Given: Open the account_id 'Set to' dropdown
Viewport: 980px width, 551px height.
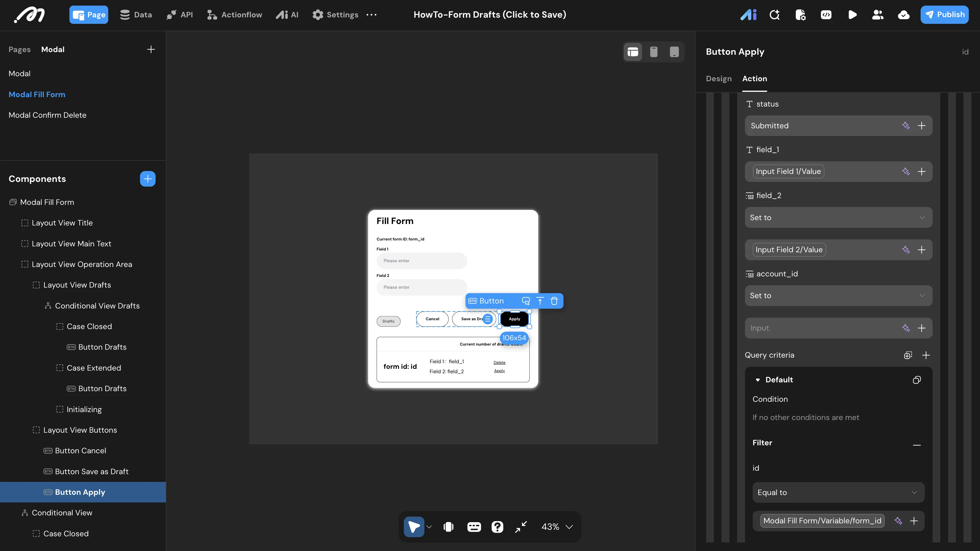Looking at the screenshot, I should coord(838,296).
